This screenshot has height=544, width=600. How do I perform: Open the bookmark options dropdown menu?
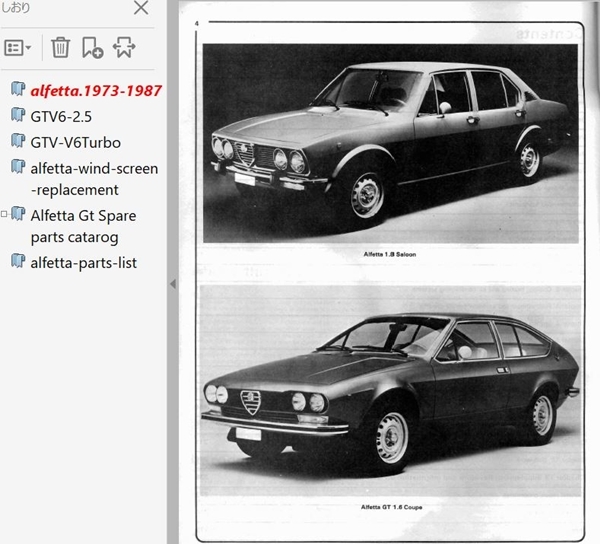tap(18, 48)
